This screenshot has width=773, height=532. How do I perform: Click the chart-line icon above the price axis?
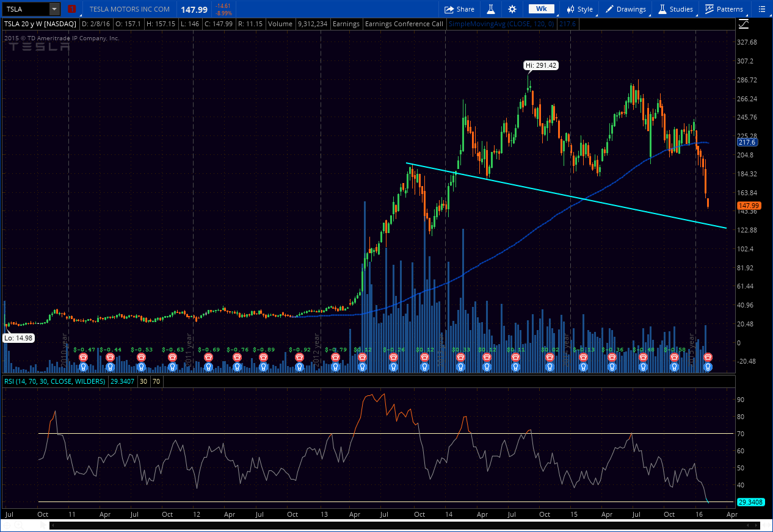coord(744,24)
